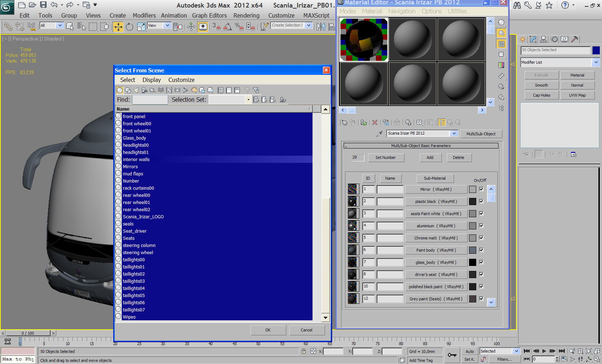Click Cancel in Select From Scene
Viewport: 602px width, 364px height.
click(x=306, y=330)
